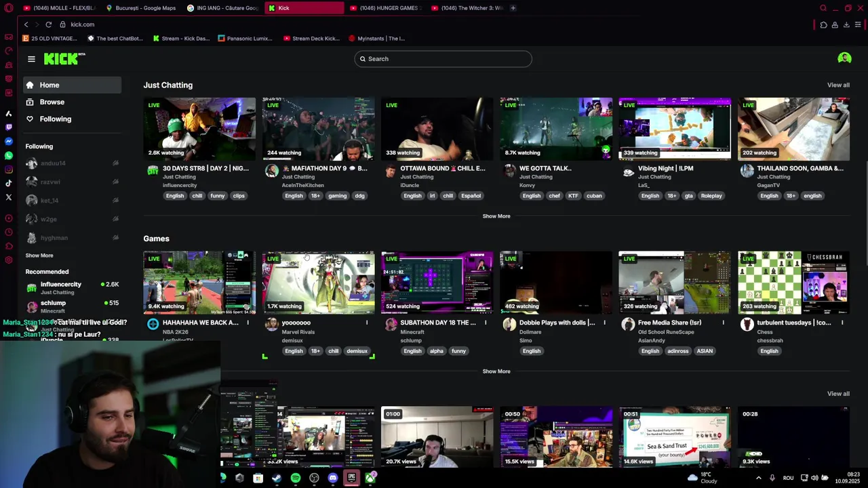Open the Opera menu logo
The width and height of the screenshot is (868, 488).
(8, 8)
